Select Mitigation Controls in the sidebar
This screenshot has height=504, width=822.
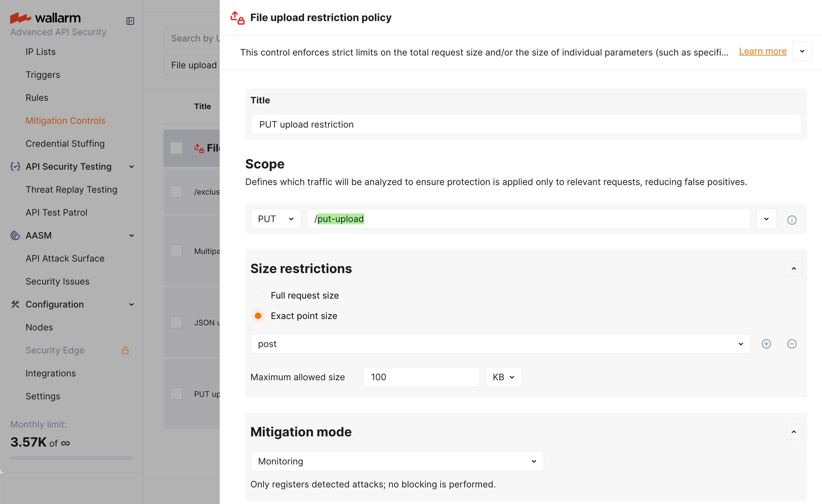click(65, 120)
